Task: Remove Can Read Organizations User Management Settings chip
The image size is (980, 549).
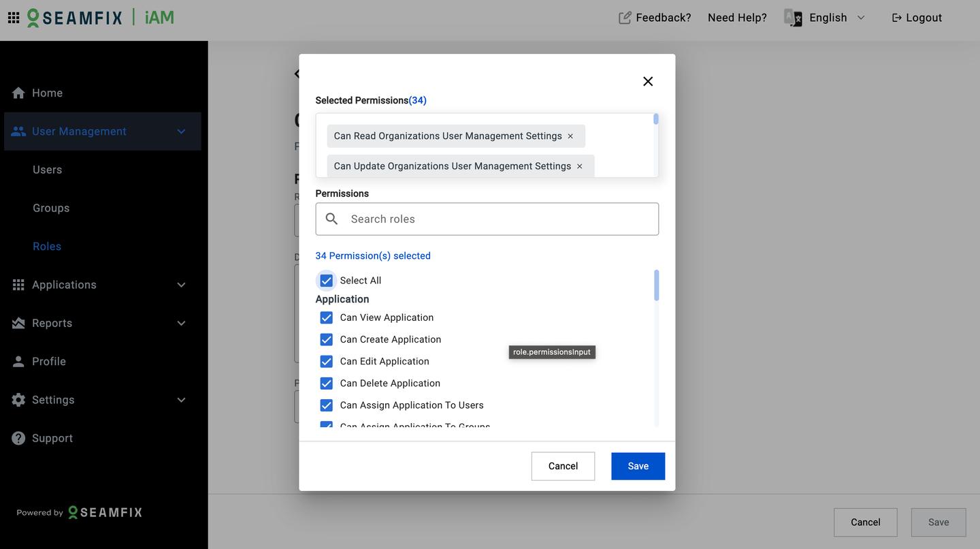Action: click(x=570, y=136)
